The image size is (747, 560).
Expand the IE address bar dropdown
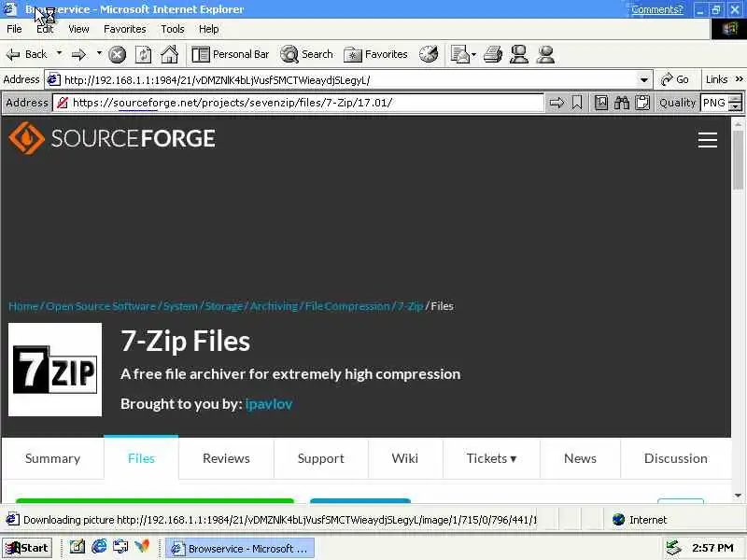(x=644, y=80)
